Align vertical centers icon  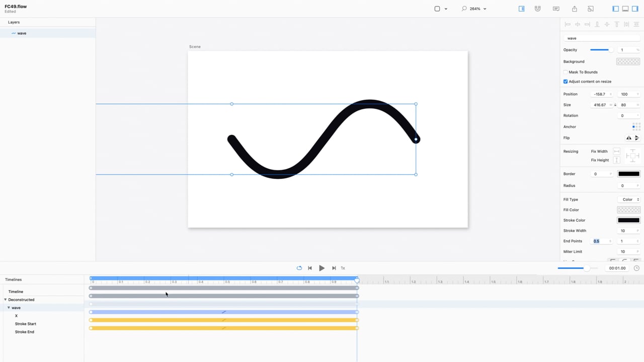click(607, 24)
